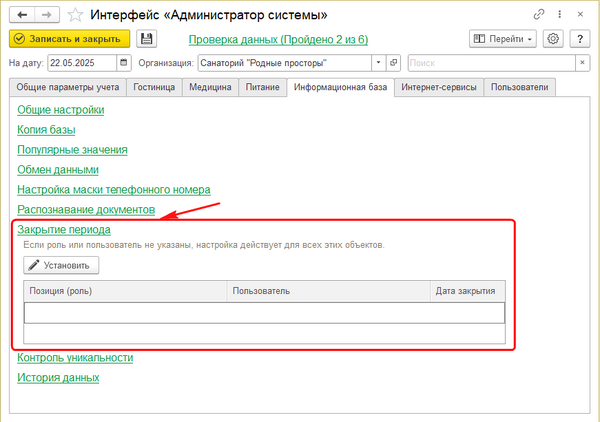Save settings with the floppy disk icon
This screenshot has width=600, height=422.
[147, 39]
